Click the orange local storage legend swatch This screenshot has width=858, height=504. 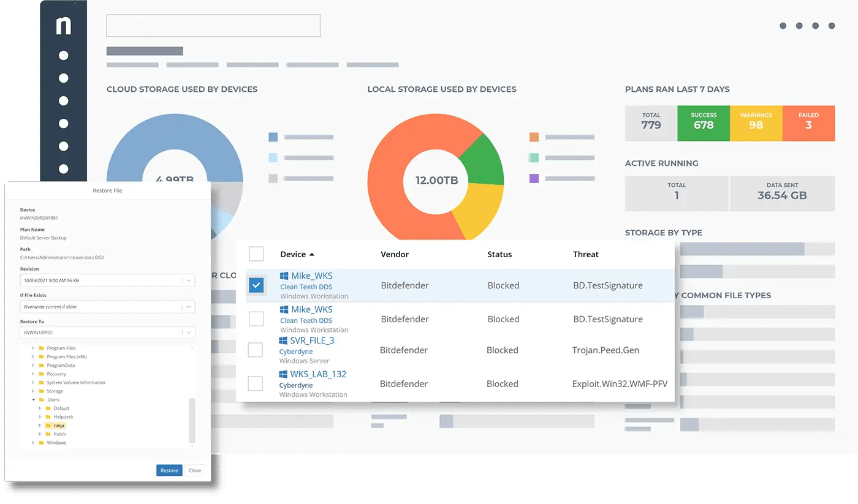534,137
